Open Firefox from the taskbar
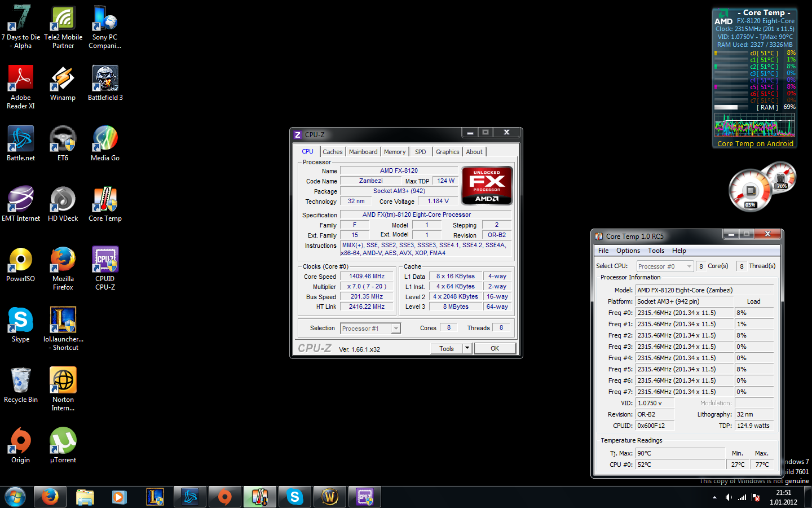This screenshot has height=508, width=812. [50, 497]
